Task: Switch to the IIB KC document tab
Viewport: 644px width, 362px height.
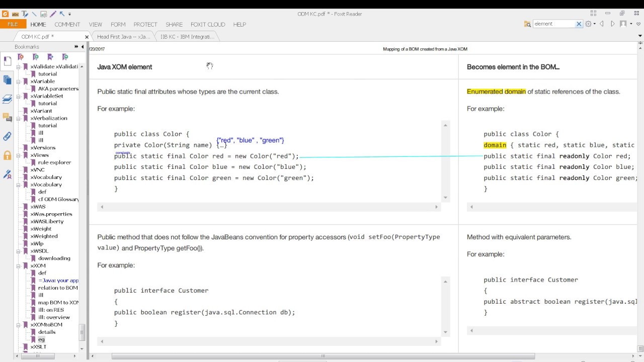Action: point(187,37)
